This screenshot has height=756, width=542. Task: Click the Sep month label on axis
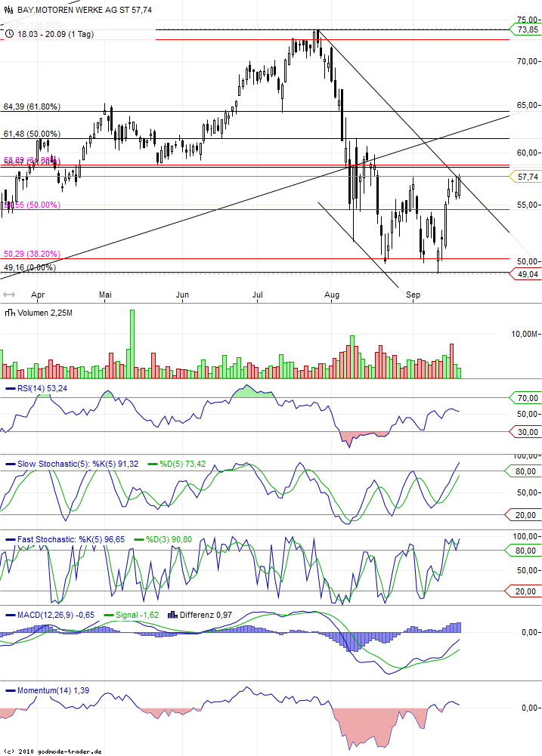(413, 295)
